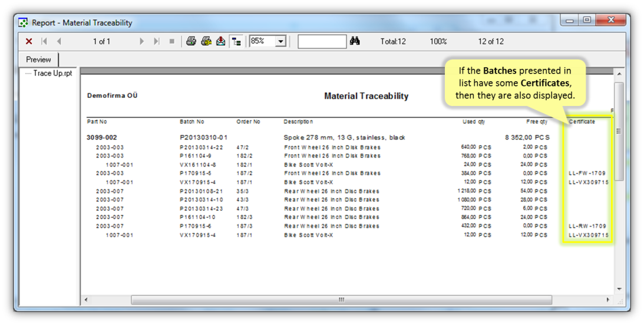Click the Total:12 record count

pyautogui.click(x=393, y=41)
